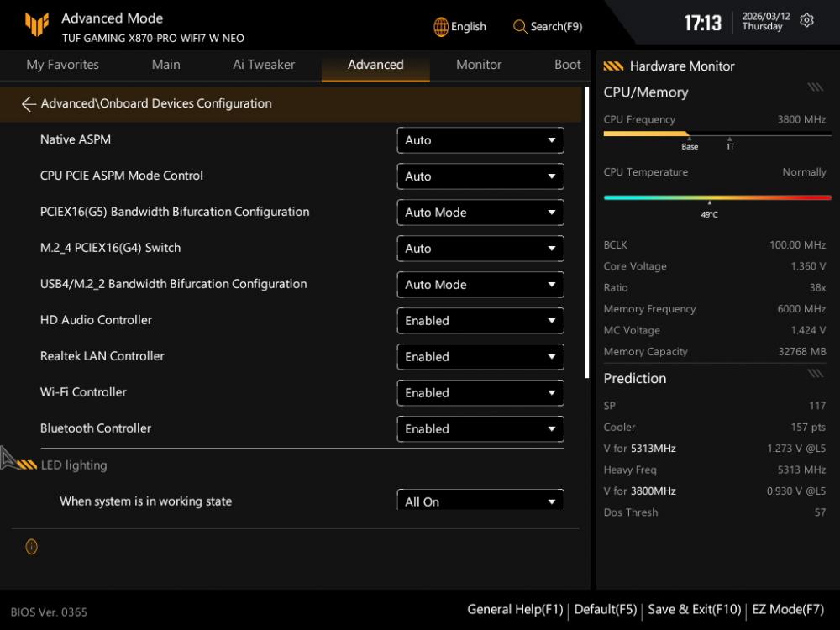Viewport: 840px width, 630px height.
Task: Collapse the Prediction section stripes icon
Action: click(x=815, y=374)
